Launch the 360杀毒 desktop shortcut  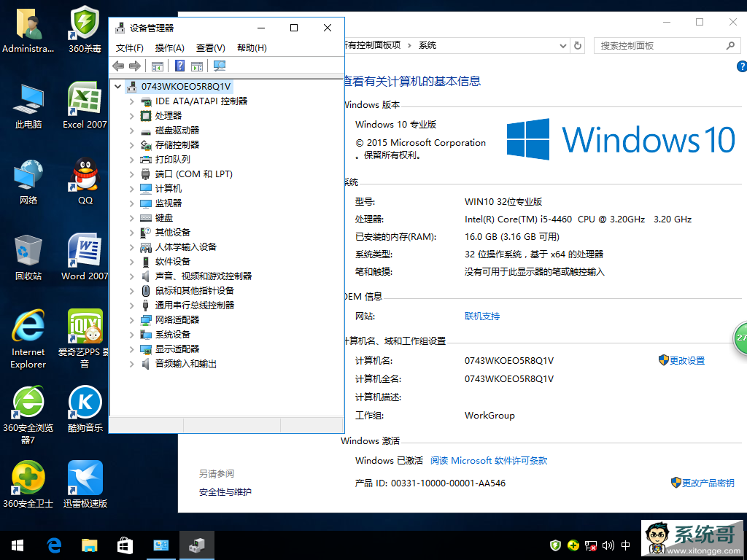click(x=85, y=29)
